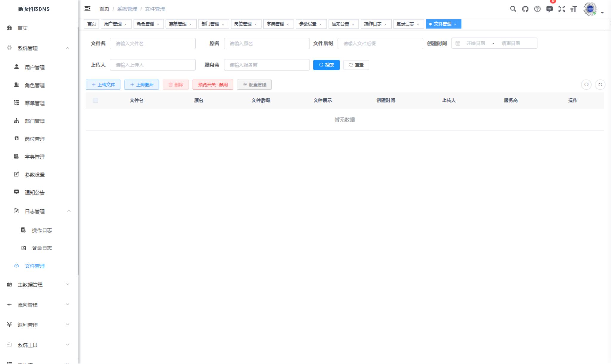Check the select-all checkbox in table header
The height and width of the screenshot is (364, 611).
95,100
